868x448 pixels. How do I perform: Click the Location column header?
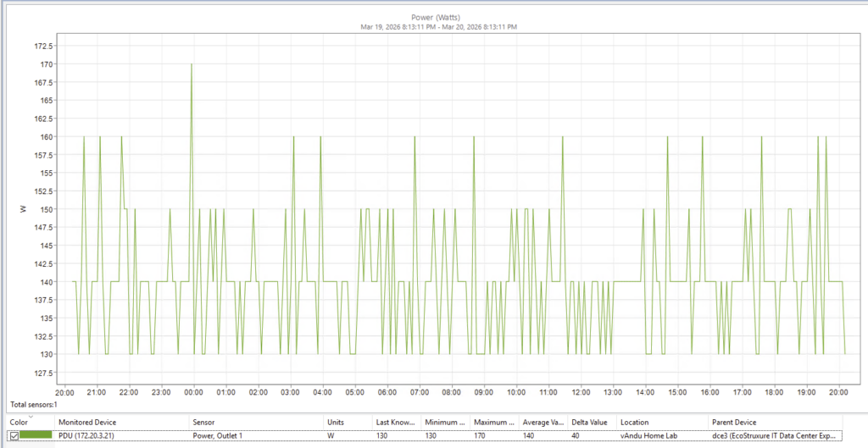pyautogui.click(x=662, y=422)
